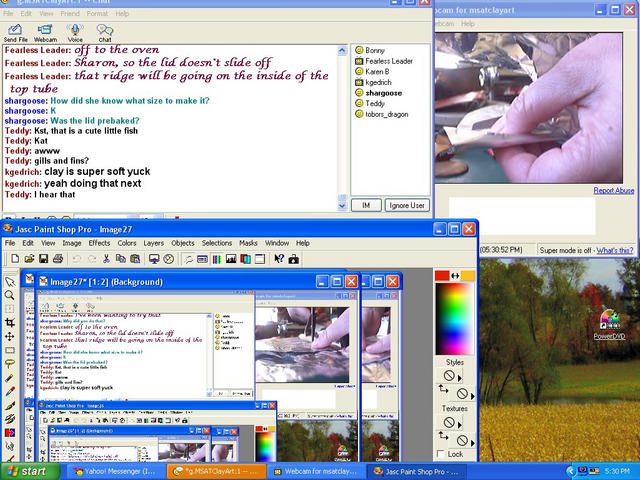
Task: Expand hidden system tray icons chevron
Action: pyautogui.click(x=571, y=471)
